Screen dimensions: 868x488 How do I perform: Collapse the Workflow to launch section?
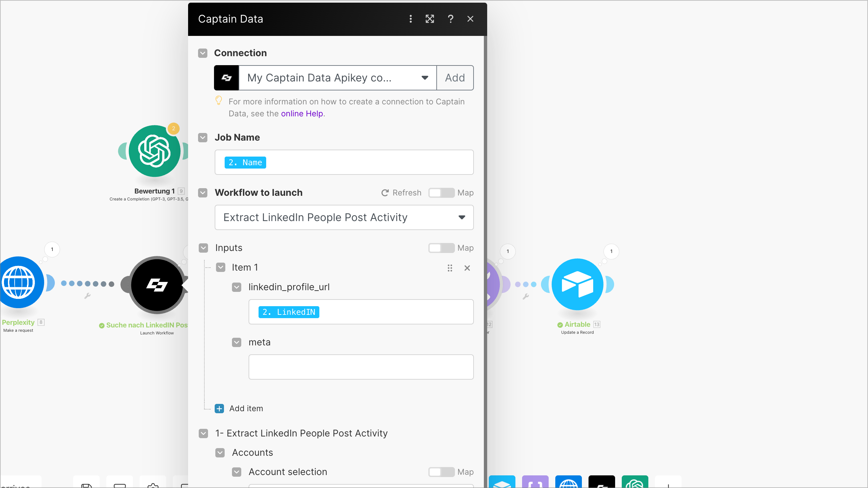203,193
